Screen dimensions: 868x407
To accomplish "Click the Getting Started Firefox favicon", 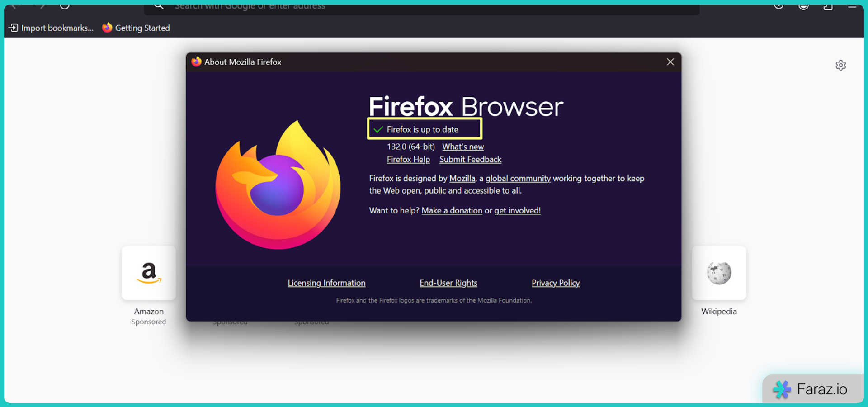I will pos(107,28).
